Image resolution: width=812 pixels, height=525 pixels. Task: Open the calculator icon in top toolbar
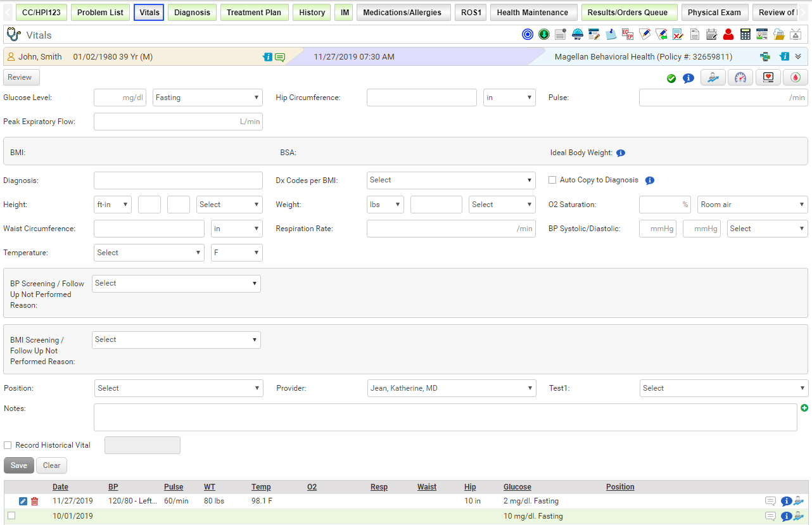click(745, 34)
